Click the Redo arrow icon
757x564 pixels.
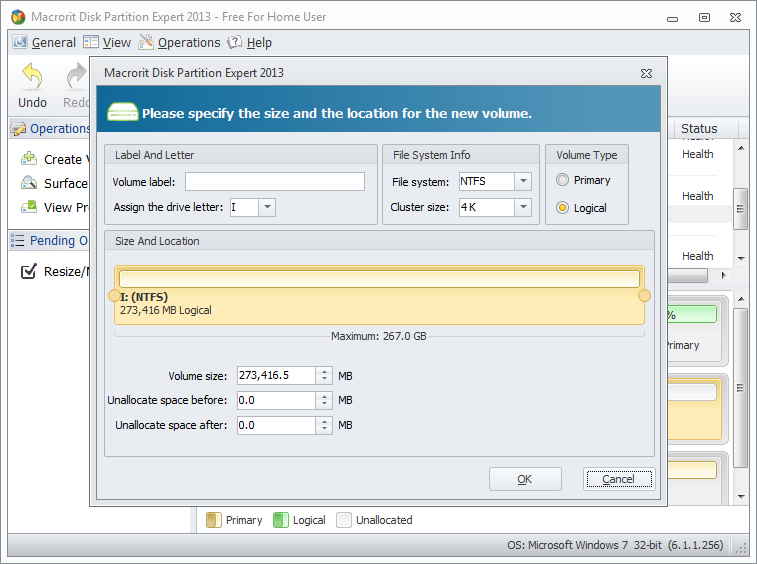tap(76, 76)
